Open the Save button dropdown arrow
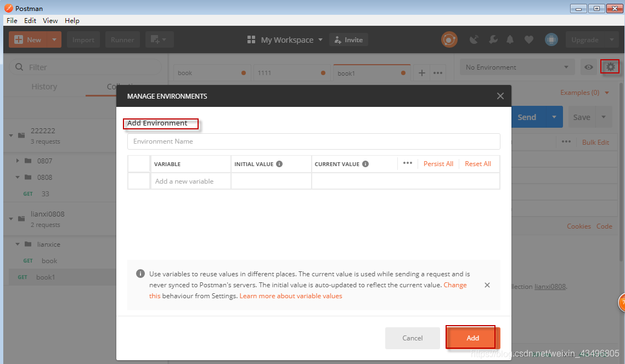625x364 pixels. [604, 117]
